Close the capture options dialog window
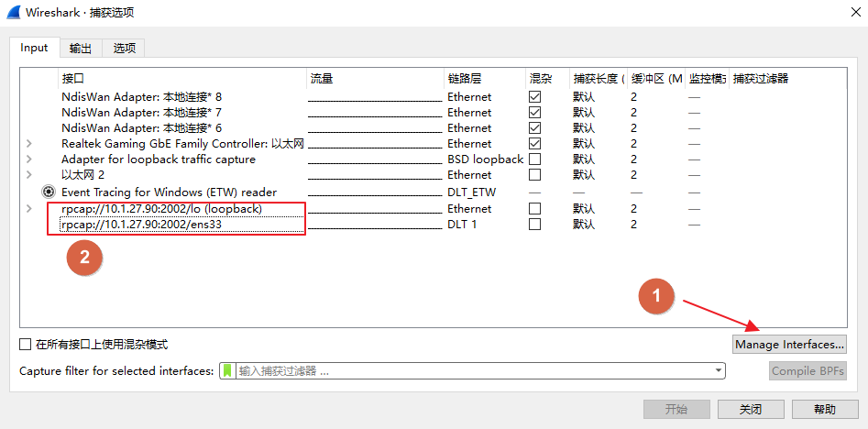 (855, 12)
